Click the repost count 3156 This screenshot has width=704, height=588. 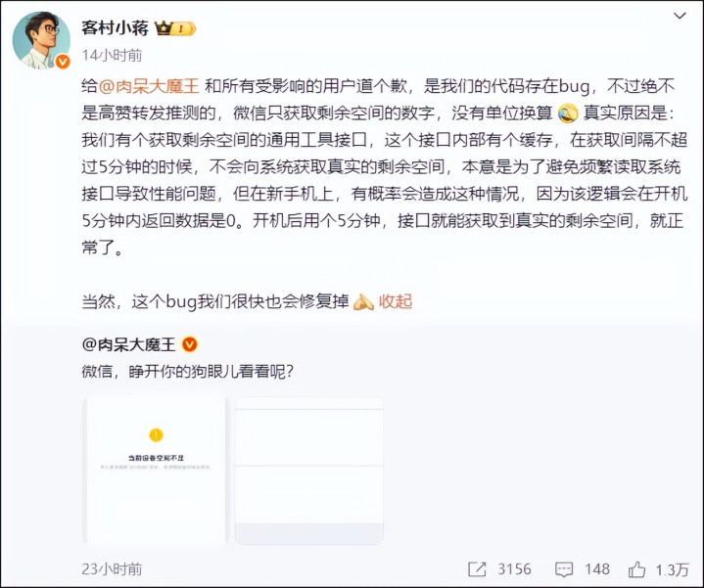pos(514,569)
